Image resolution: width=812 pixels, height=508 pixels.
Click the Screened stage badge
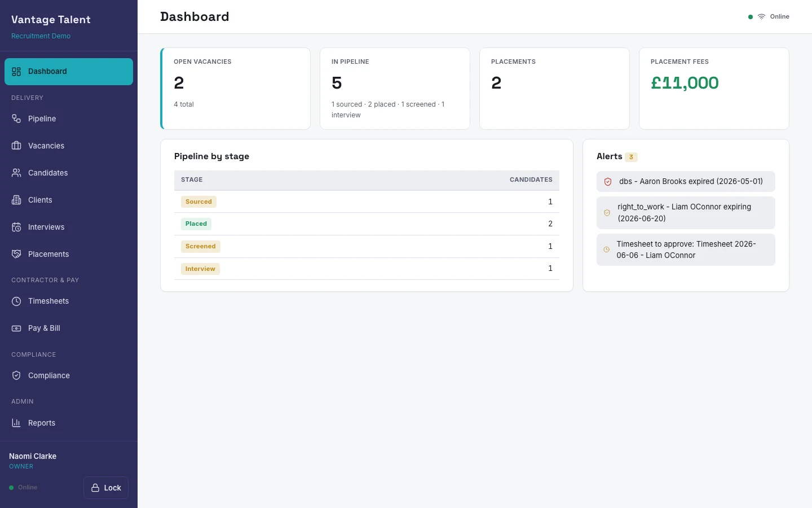pos(201,246)
